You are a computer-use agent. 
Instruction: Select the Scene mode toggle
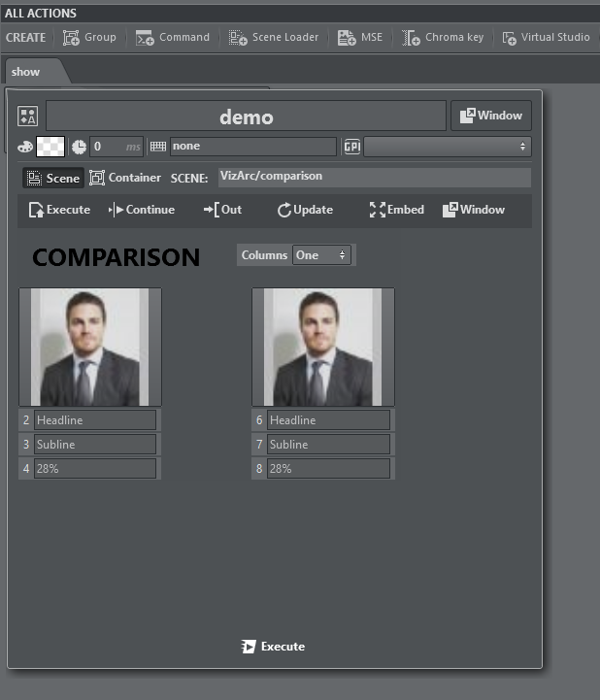[53, 178]
